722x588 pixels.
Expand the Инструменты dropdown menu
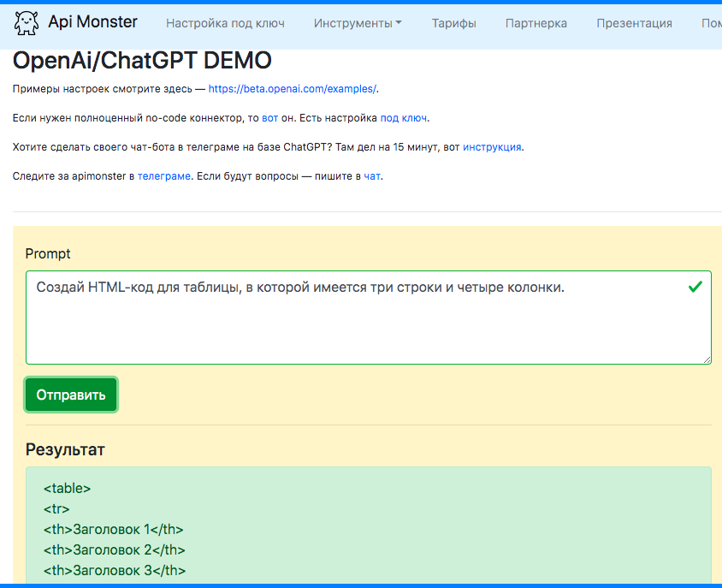[x=358, y=23]
